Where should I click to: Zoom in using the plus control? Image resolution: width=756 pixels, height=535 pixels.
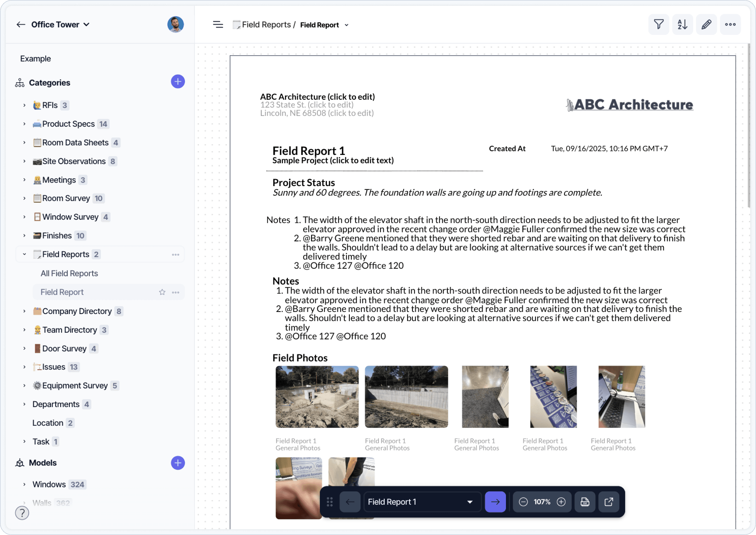(x=561, y=502)
